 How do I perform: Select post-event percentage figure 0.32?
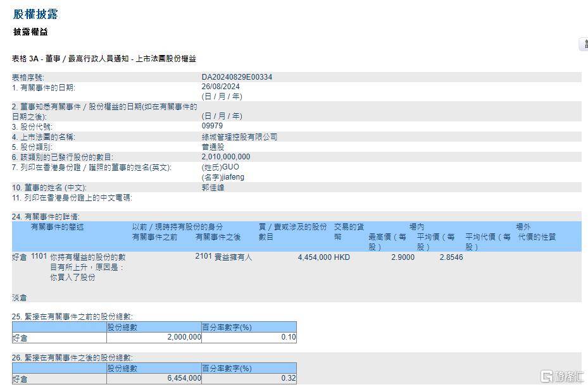tap(289, 378)
